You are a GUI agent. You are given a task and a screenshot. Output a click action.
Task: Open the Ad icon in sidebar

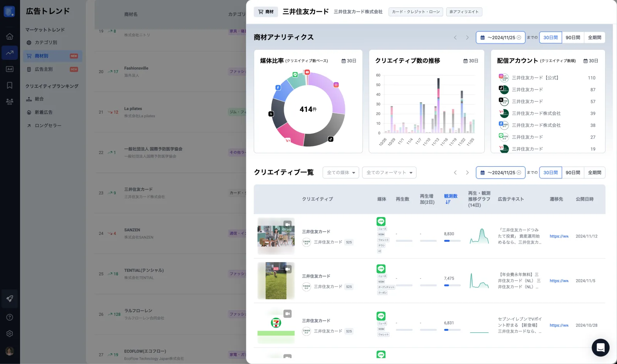click(10, 69)
